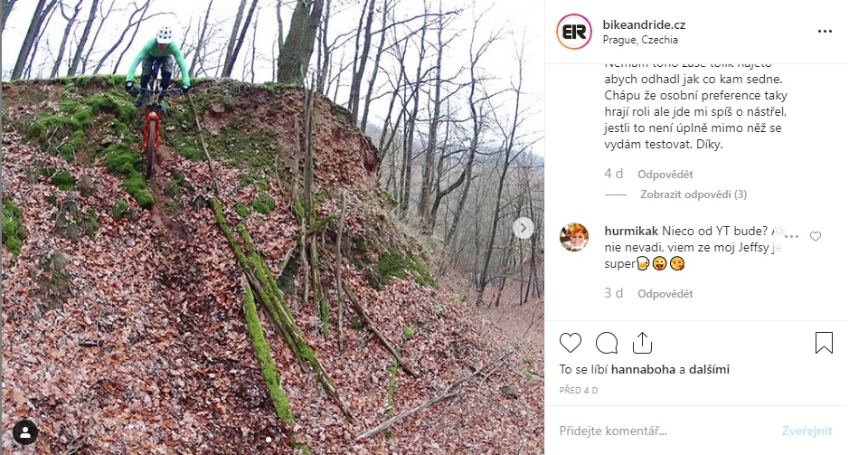Show tagged people via the photo's user icon
868x455 pixels.
[x=25, y=433]
